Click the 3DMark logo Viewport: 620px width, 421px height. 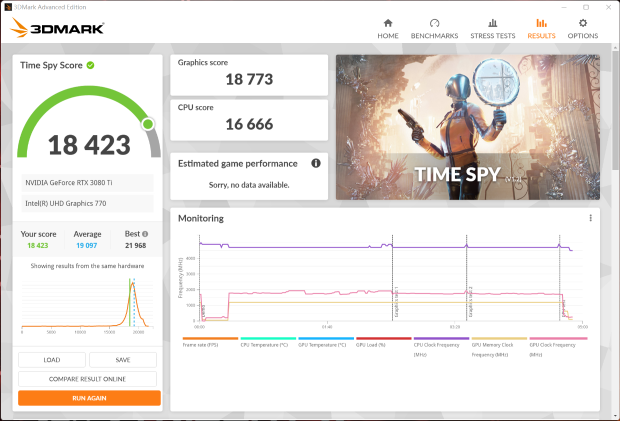57,28
